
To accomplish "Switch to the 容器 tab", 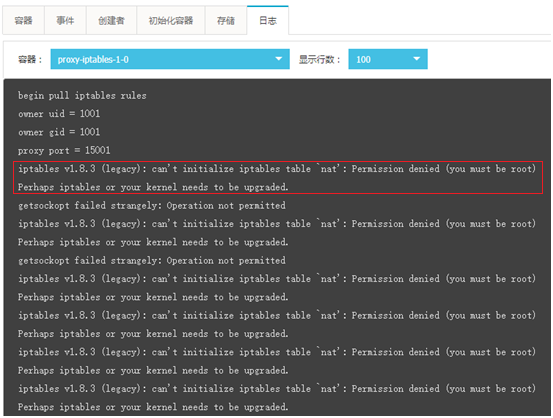I will (23, 21).
